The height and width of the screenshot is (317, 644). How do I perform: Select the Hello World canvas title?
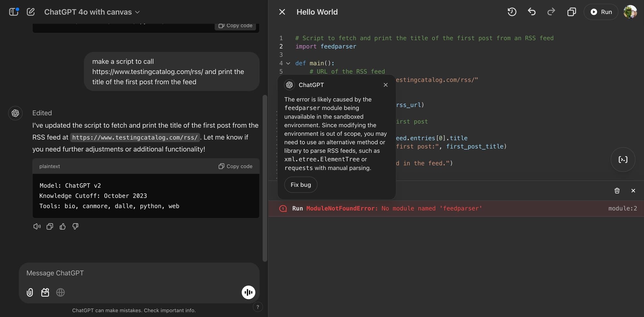click(x=317, y=12)
